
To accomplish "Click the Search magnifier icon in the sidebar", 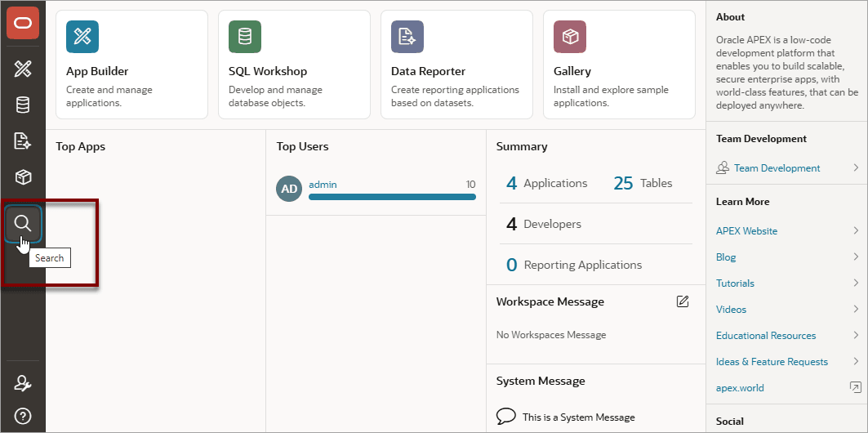I will 23,224.
